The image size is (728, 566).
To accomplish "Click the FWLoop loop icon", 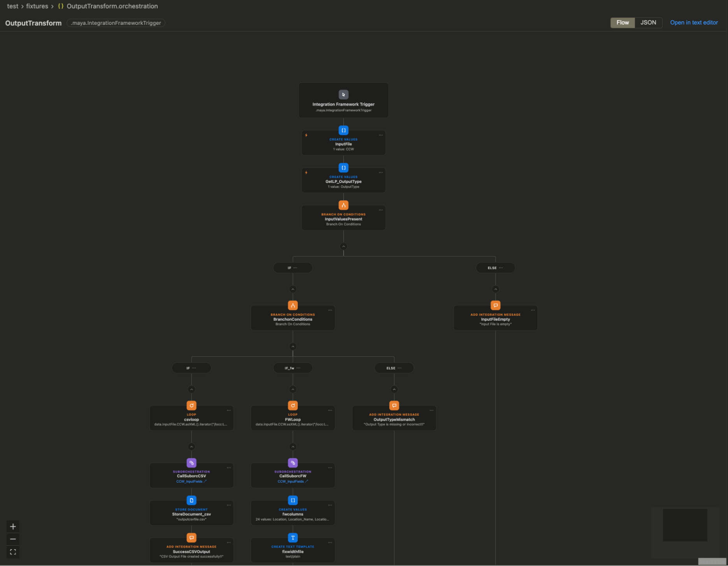I will [x=293, y=406].
